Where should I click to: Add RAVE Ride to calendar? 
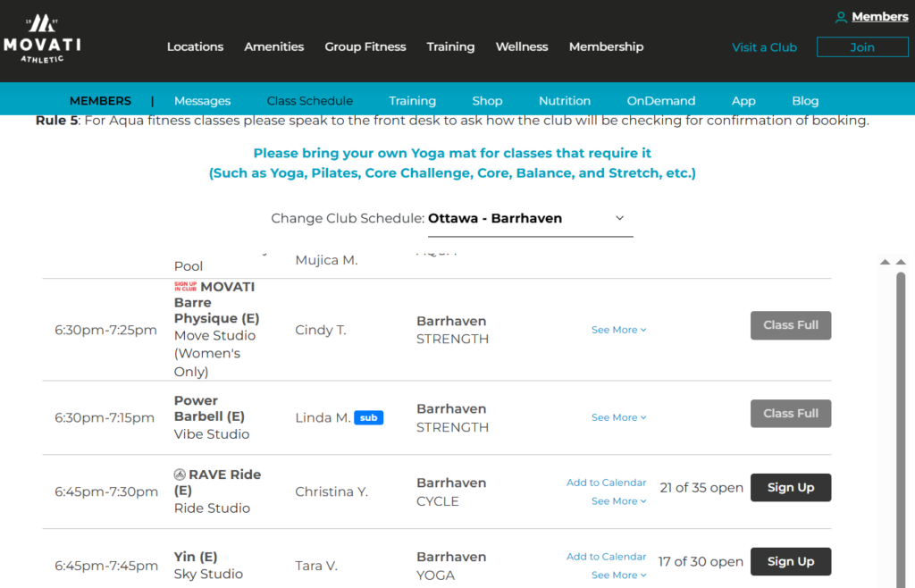[607, 483]
